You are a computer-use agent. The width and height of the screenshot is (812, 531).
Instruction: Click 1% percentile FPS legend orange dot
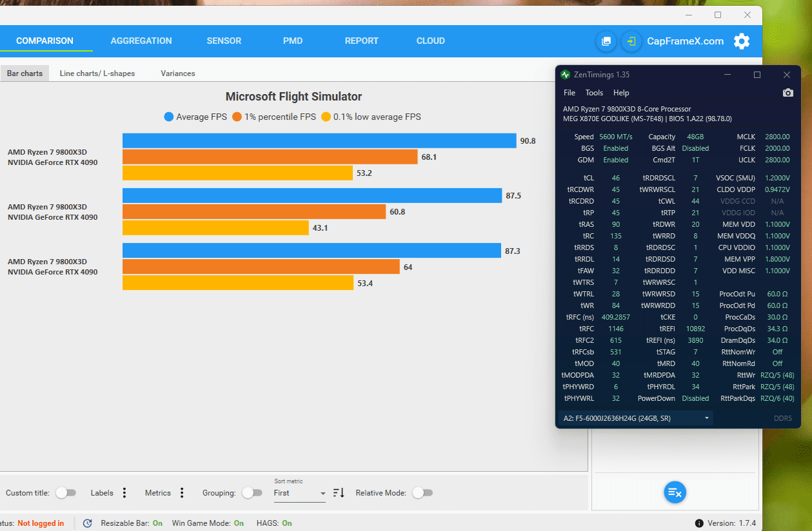pos(237,117)
